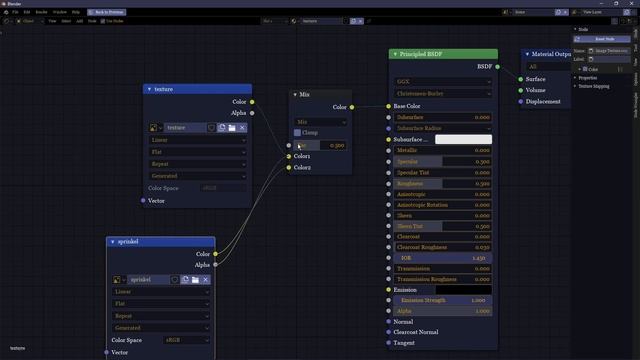Image resolution: width=640 pixels, height=360 pixels.
Task: Click the Emission color swatch
Action: tap(463, 290)
